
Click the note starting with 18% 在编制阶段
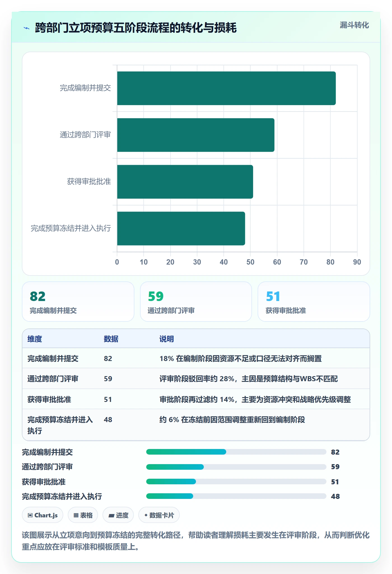coord(241,358)
